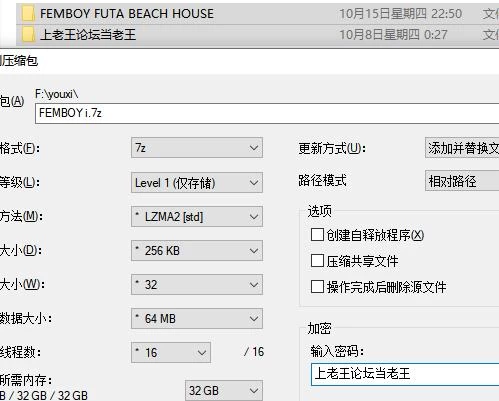Viewport: 499px width, 401px height.
Task: Click the 上老王论坛当老王 folder icon
Action: click(x=28, y=35)
